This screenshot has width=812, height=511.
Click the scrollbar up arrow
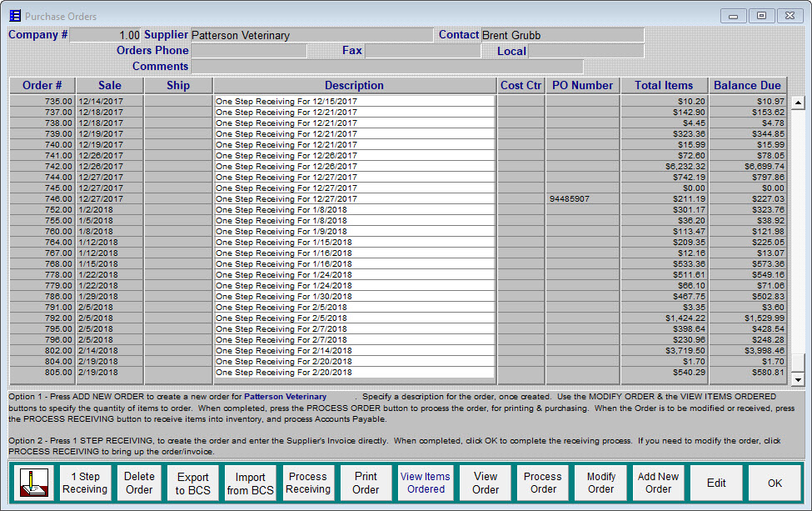coord(798,103)
